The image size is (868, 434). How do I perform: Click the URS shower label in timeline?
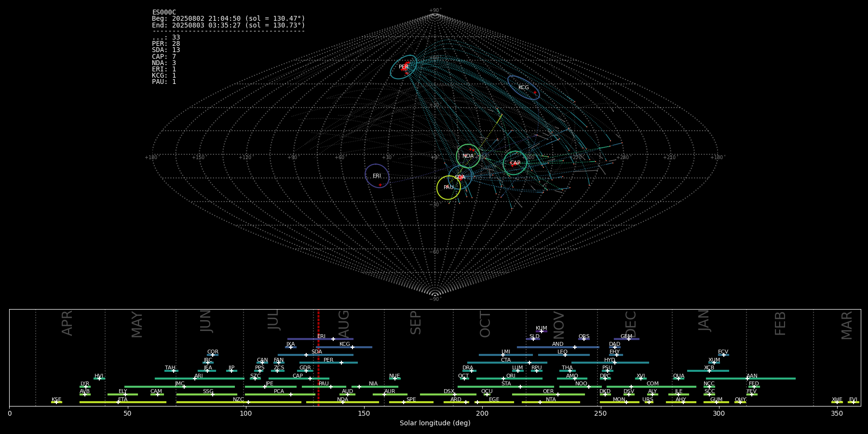[x=648, y=400]
